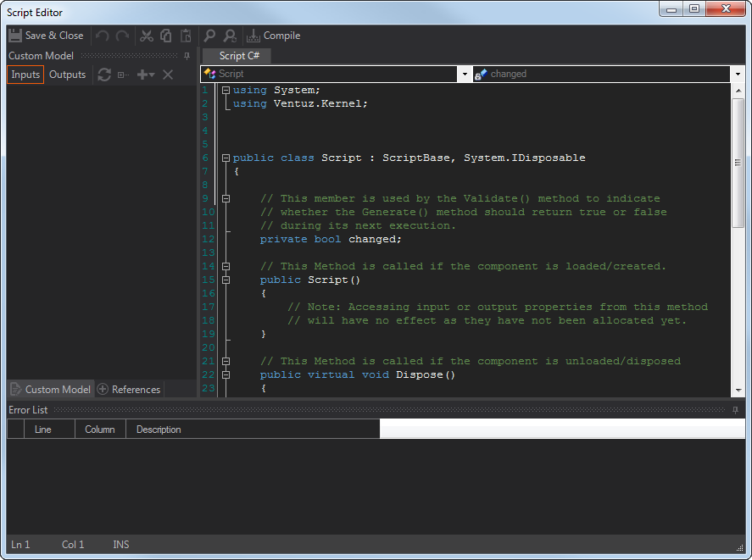This screenshot has width=752, height=560.
Task: Refresh the Custom Model list
Action: [104, 75]
